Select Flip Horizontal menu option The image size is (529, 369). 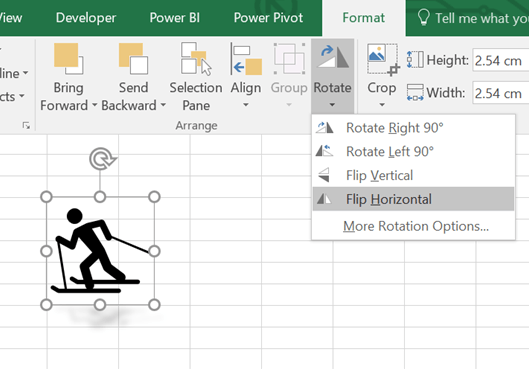(x=414, y=199)
